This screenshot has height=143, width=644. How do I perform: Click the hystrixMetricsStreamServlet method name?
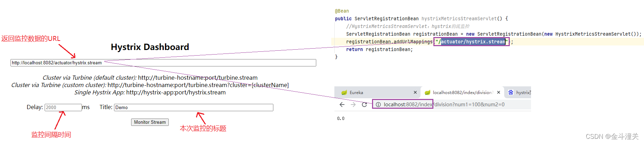pyautogui.click(x=459, y=19)
